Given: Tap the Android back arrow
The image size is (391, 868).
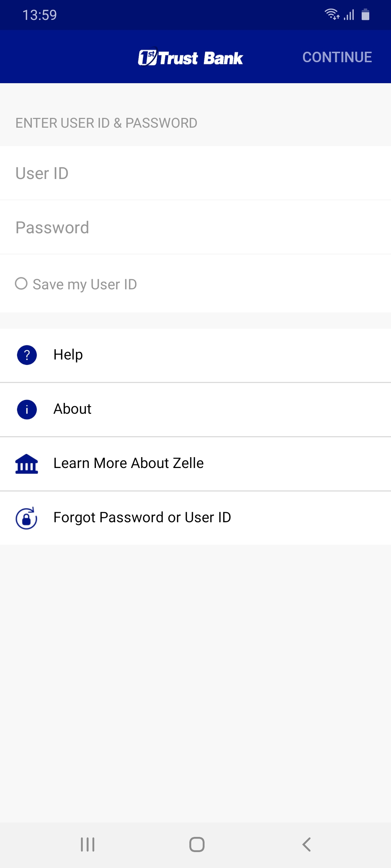Looking at the screenshot, I should coord(306,844).
